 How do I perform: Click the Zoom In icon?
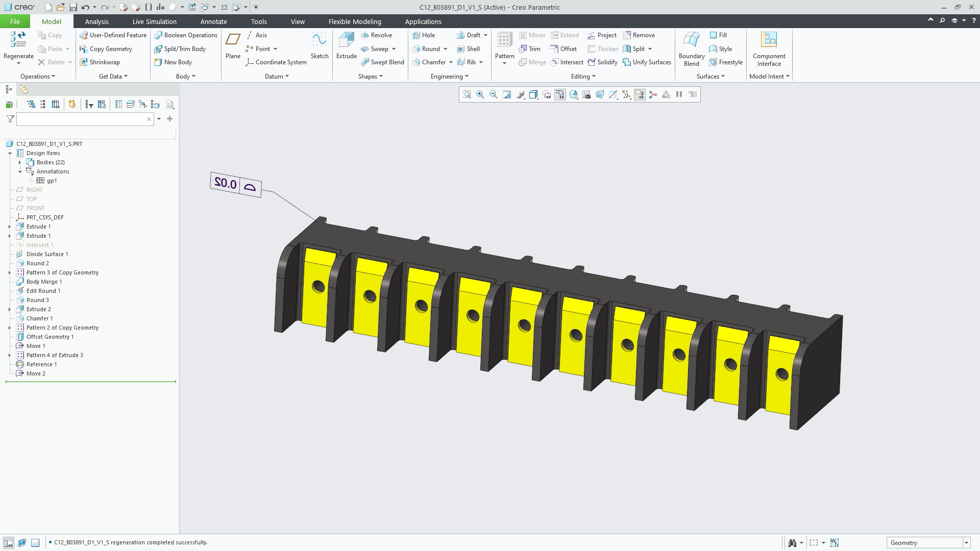coord(480,94)
